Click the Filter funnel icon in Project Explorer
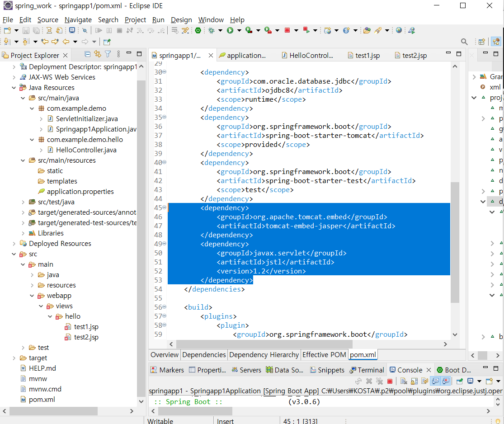This screenshot has height=424, width=504. [x=108, y=54]
